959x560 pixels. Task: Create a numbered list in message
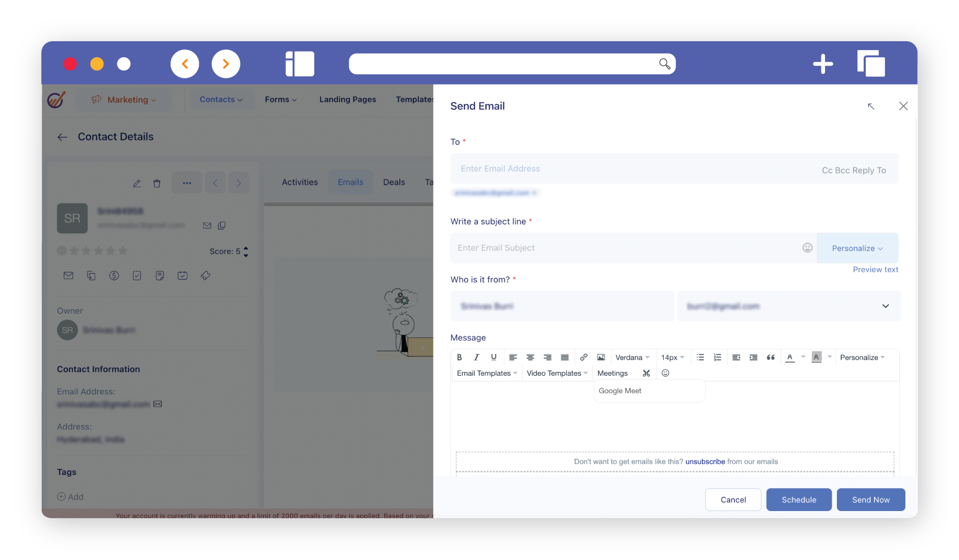(717, 358)
